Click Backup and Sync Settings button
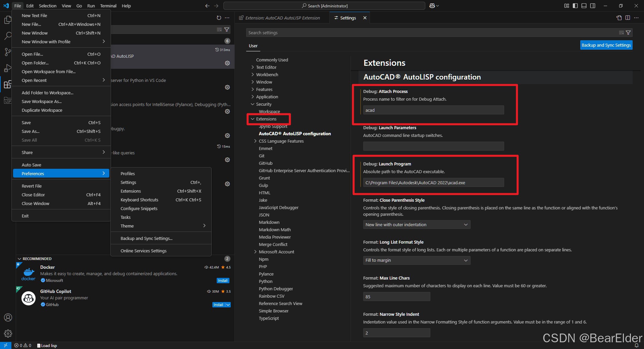 pyautogui.click(x=606, y=45)
